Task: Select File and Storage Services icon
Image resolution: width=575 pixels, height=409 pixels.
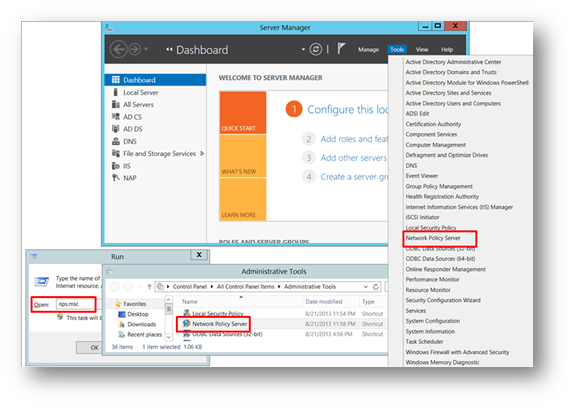Action: [x=116, y=153]
